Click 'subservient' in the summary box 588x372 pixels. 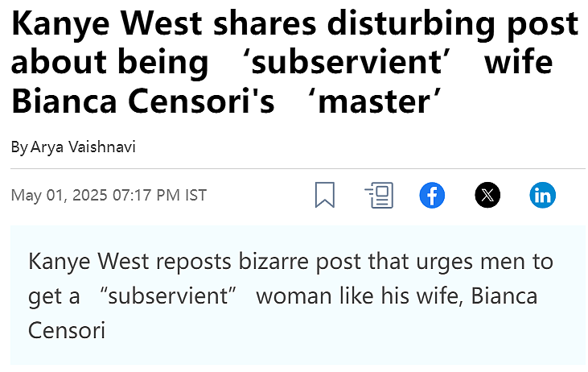click(168, 296)
